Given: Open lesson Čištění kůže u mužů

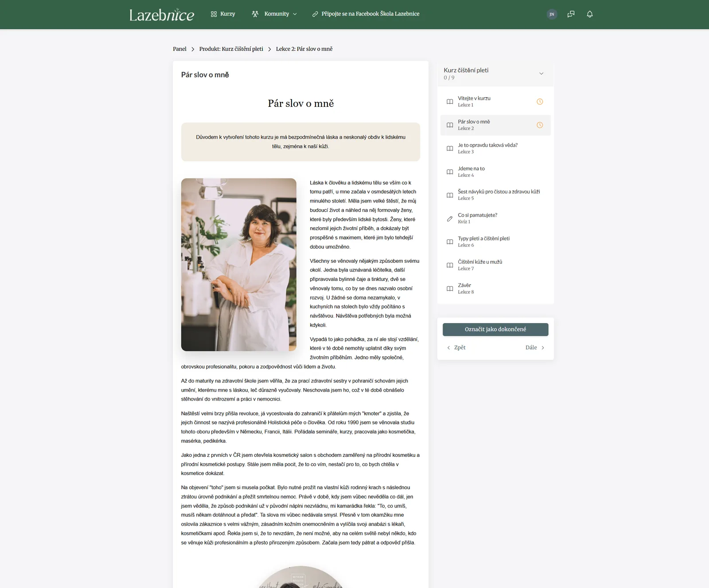Looking at the screenshot, I should tap(495, 265).
